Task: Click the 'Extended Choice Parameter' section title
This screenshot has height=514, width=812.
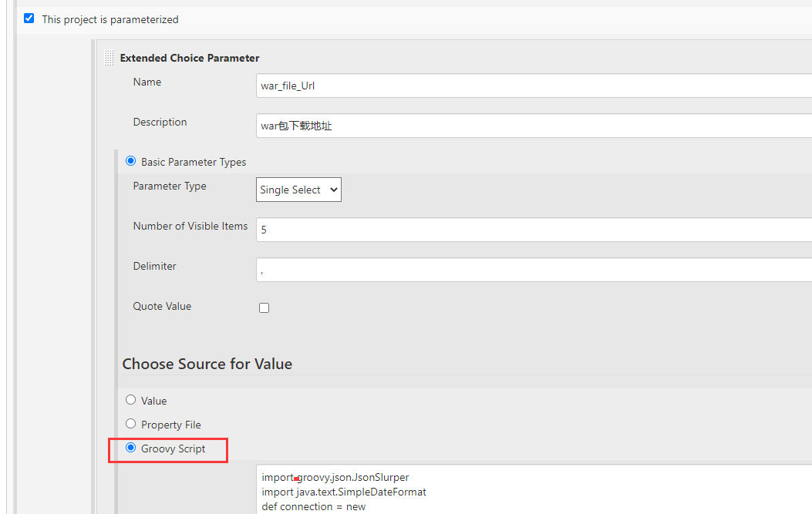Action: [x=190, y=58]
